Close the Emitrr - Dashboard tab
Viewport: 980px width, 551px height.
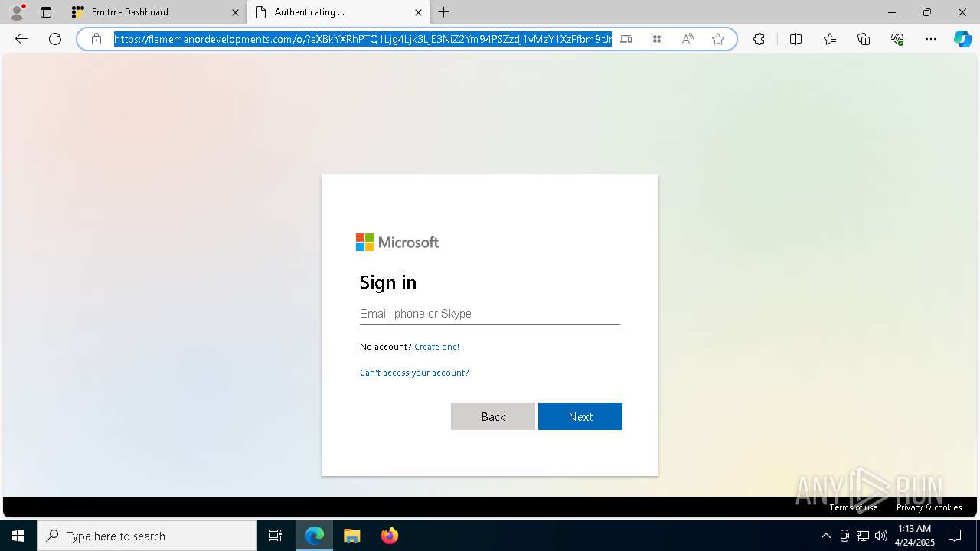click(x=235, y=12)
